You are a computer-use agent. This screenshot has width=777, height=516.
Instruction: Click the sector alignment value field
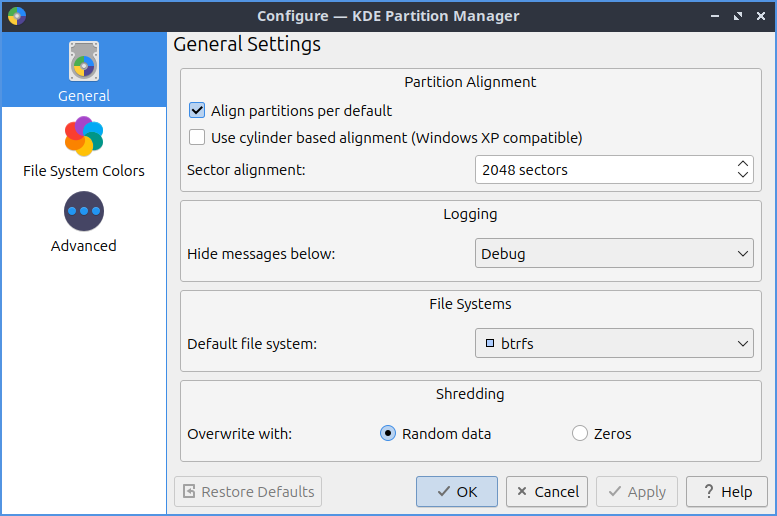[600, 170]
